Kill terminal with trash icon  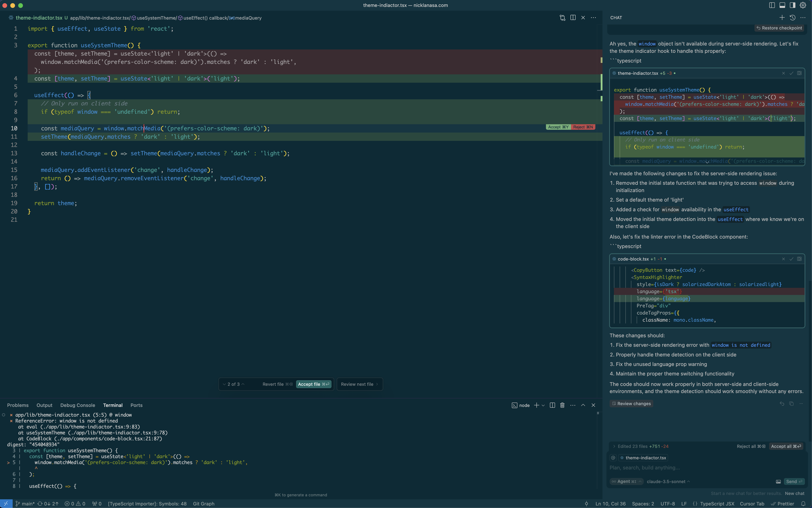[x=562, y=405]
